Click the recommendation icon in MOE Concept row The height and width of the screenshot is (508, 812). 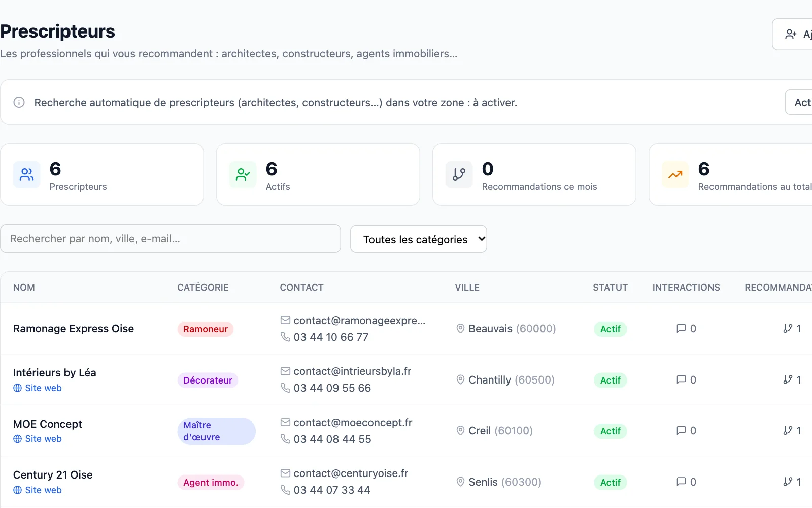click(788, 431)
